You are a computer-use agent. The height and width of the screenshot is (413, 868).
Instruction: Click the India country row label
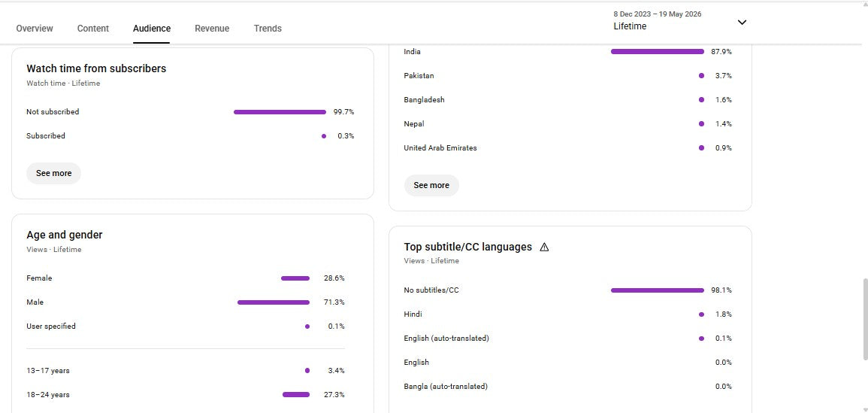point(412,52)
